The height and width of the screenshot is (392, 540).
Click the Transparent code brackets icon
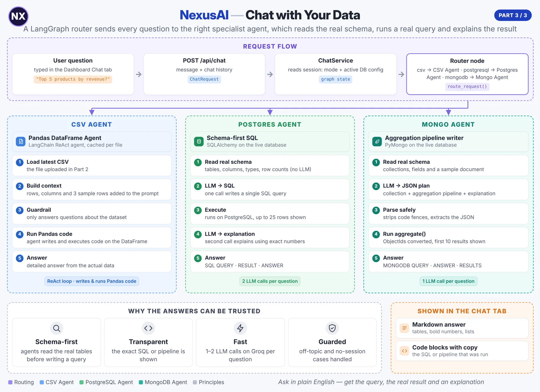tap(148, 328)
